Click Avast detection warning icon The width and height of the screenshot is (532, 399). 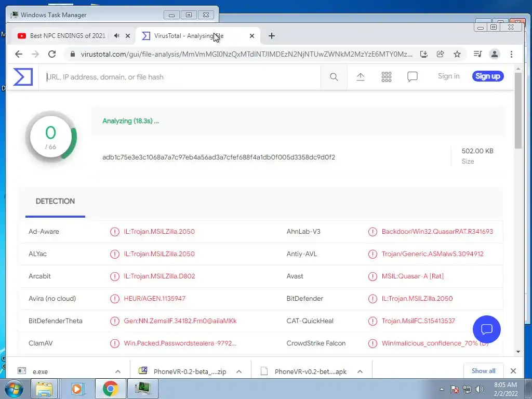click(x=373, y=276)
